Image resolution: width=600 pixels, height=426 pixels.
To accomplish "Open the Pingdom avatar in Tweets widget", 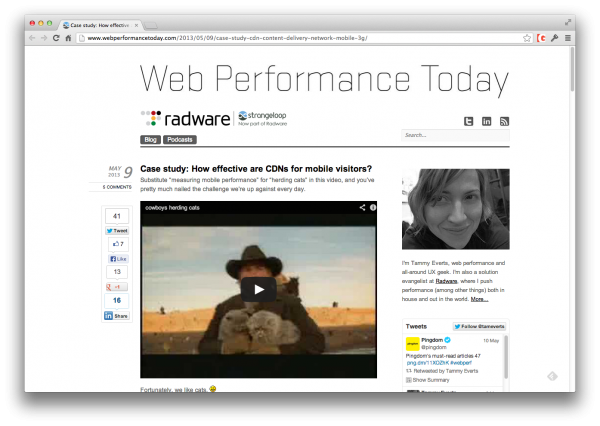I will click(x=412, y=344).
